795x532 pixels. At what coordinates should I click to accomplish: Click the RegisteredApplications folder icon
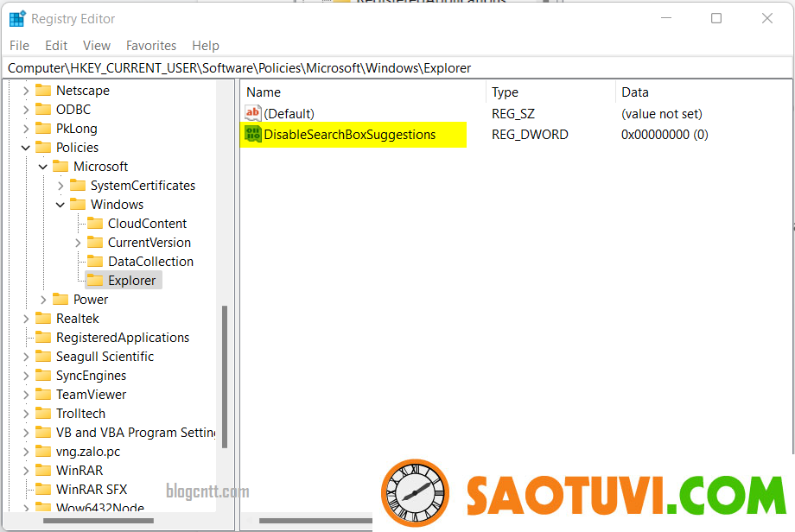tap(43, 338)
